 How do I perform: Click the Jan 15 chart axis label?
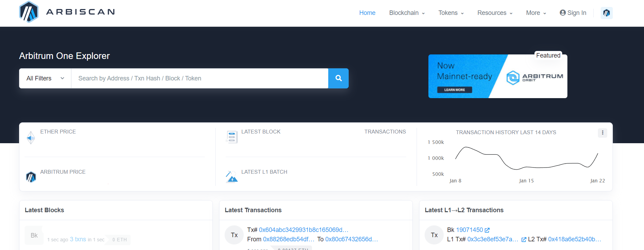pyautogui.click(x=526, y=181)
